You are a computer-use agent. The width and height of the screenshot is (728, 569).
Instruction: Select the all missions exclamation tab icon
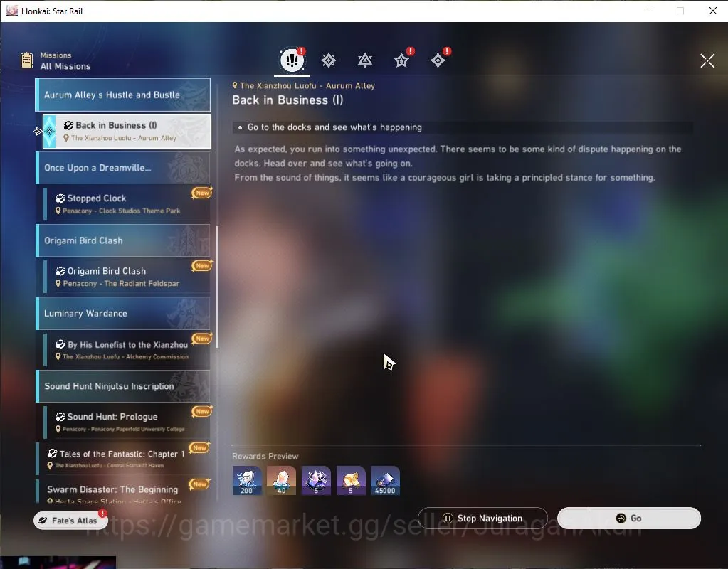click(292, 60)
